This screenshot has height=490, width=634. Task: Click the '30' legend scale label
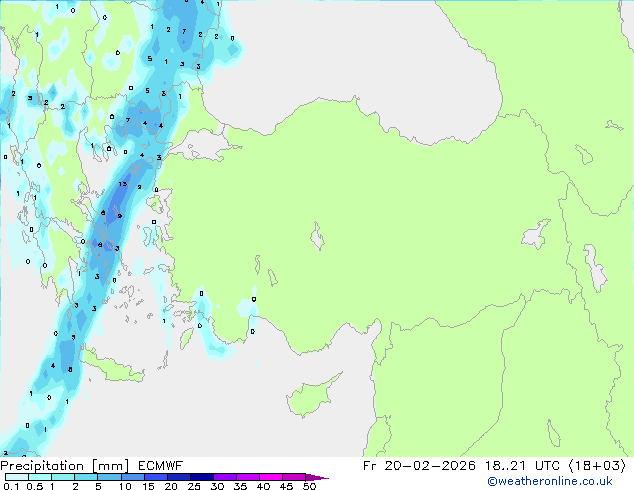click(217, 486)
